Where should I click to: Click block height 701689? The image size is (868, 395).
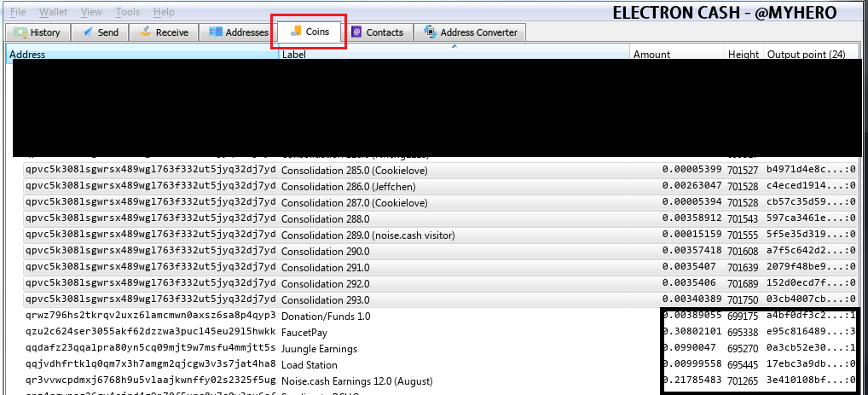point(743,283)
